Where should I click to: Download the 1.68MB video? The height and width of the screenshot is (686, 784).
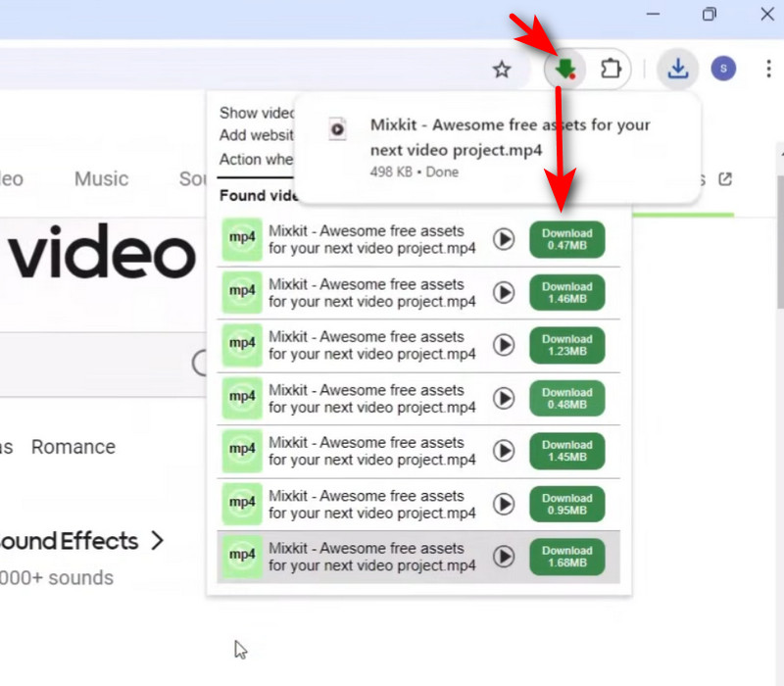pos(567,557)
